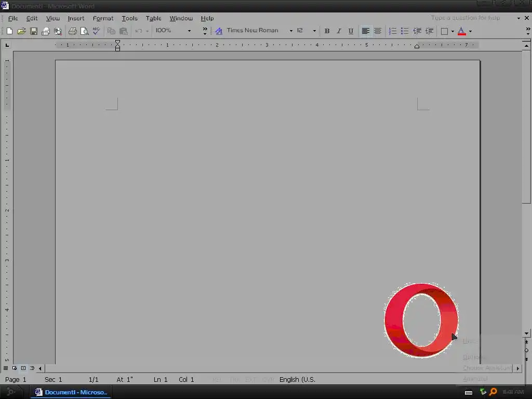Expand the font size 12 dropdown

point(314,31)
